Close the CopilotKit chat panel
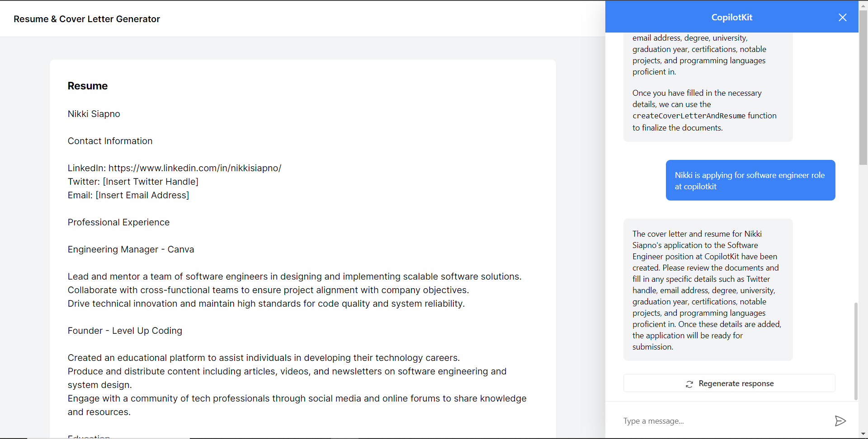 (843, 18)
